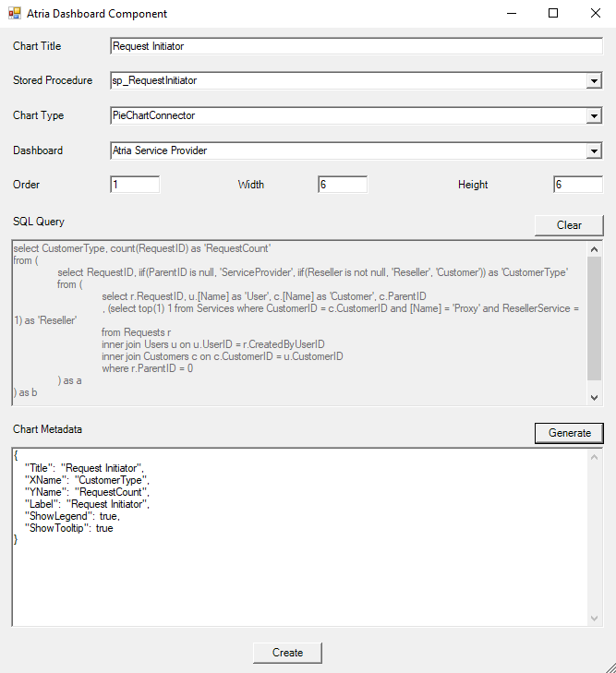Click the "Label": "Request Initiator" line
The height and width of the screenshot is (673, 616).
point(87,504)
